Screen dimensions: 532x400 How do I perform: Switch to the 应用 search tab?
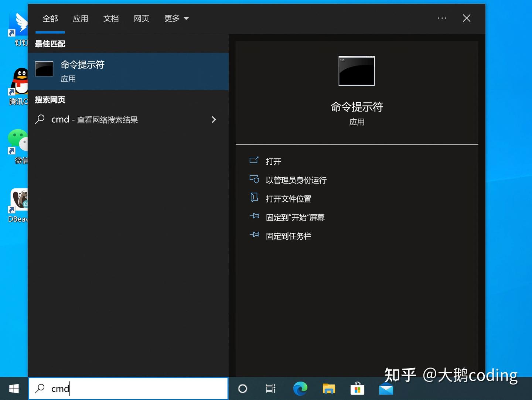[x=81, y=18]
